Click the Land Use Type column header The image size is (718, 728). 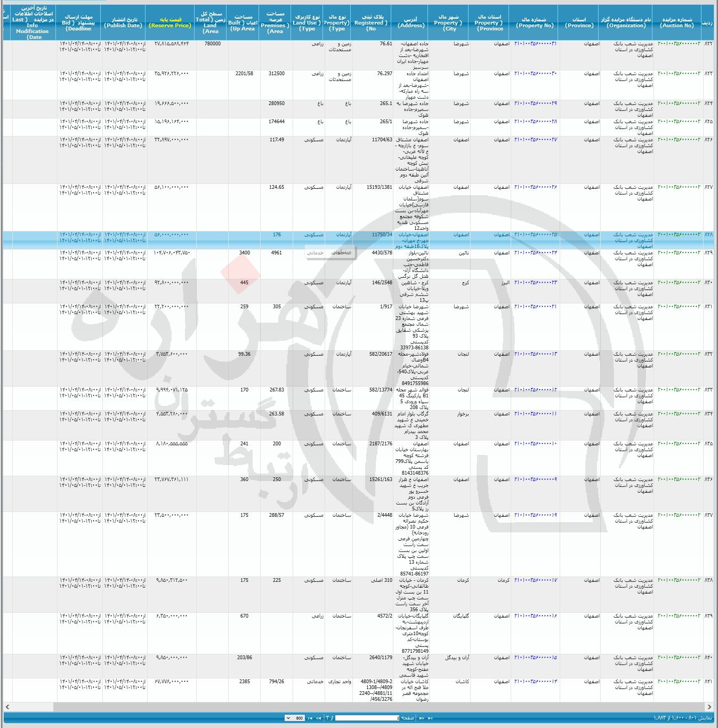click(307, 22)
